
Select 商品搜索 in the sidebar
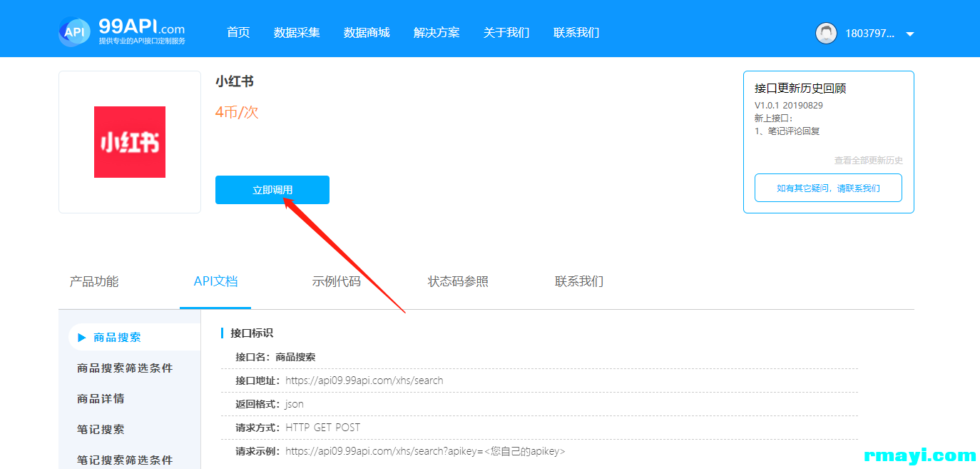tap(135, 337)
